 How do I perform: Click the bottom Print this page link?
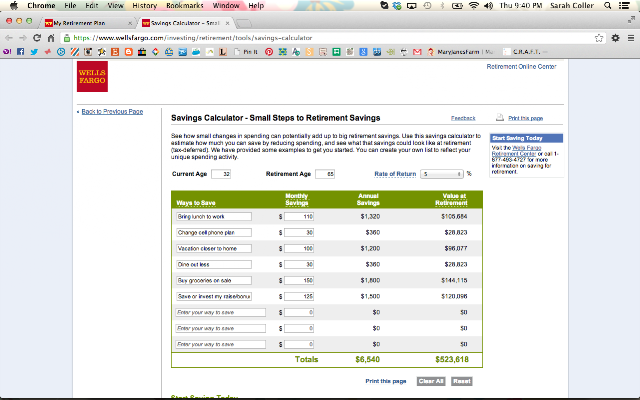pos(386,381)
